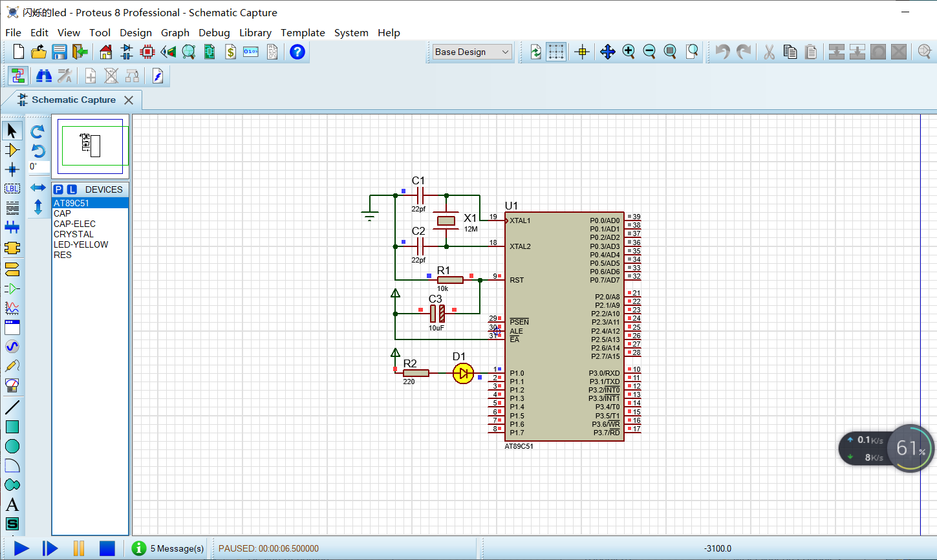Open Search and Tag binoculars icon
The height and width of the screenshot is (560, 937).
[x=43, y=76]
